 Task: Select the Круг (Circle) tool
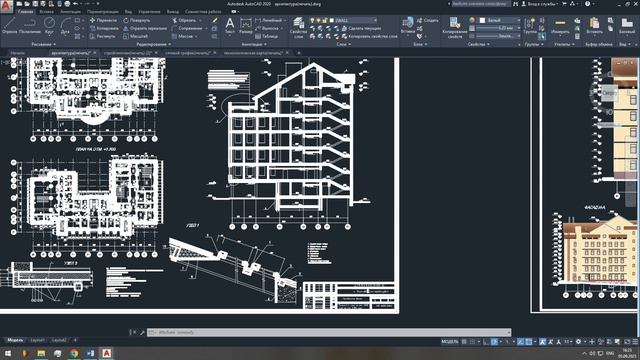pyautogui.click(x=49, y=26)
